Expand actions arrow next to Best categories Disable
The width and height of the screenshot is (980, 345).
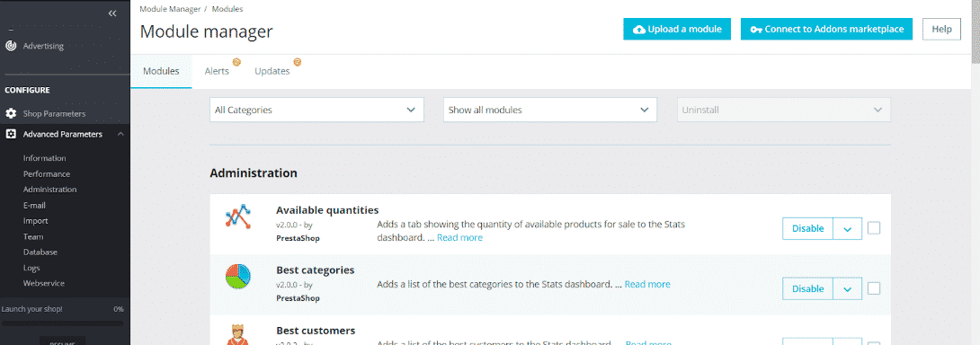click(848, 288)
